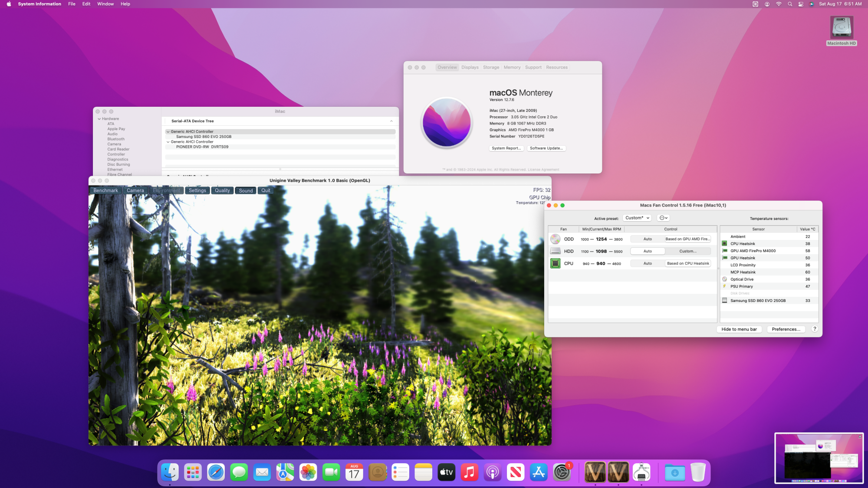Click the PSU Primary lightning icon
The height and width of the screenshot is (488, 868).
724,286
